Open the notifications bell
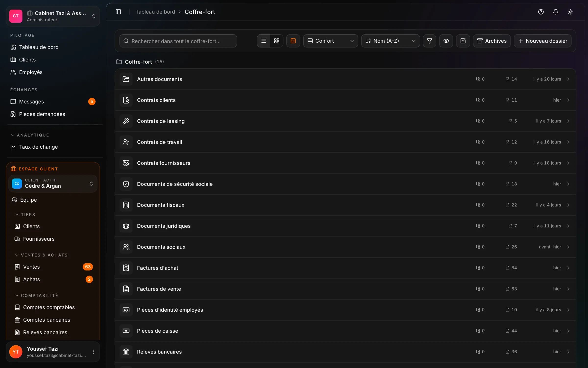 pyautogui.click(x=556, y=12)
